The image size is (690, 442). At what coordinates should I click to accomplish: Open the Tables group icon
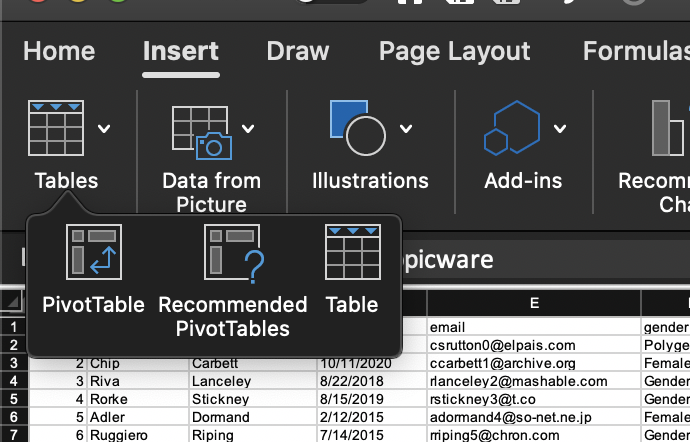pyautogui.click(x=56, y=128)
